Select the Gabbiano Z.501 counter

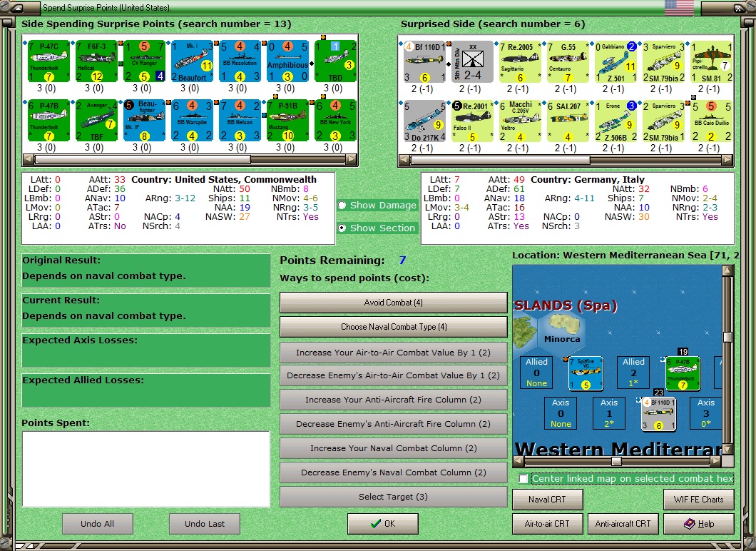pos(615,62)
